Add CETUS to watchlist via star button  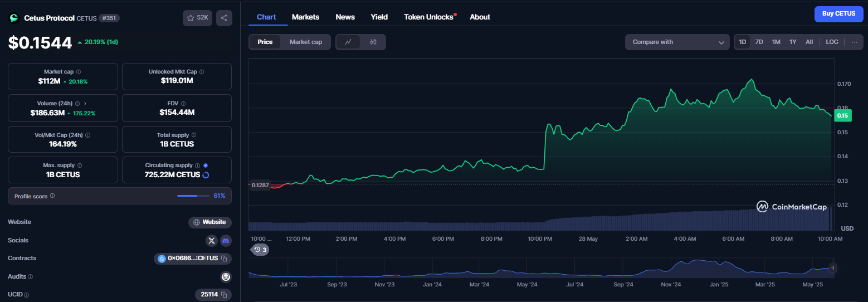pyautogui.click(x=197, y=18)
